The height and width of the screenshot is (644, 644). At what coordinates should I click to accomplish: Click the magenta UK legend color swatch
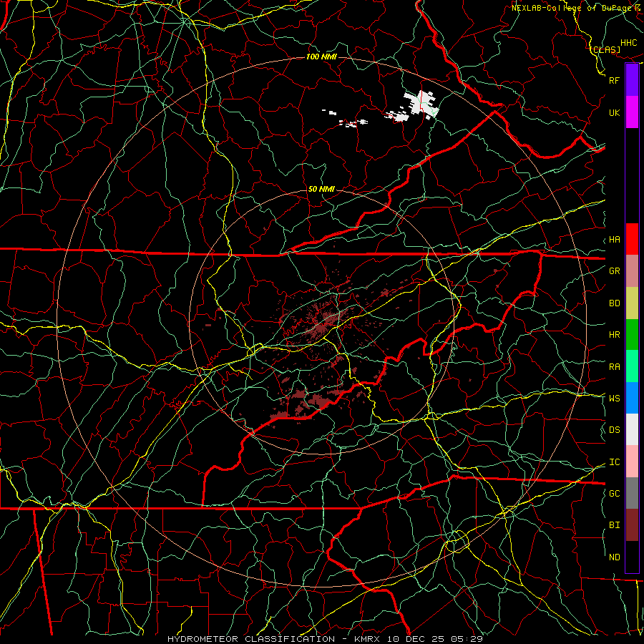(x=632, y=112)
